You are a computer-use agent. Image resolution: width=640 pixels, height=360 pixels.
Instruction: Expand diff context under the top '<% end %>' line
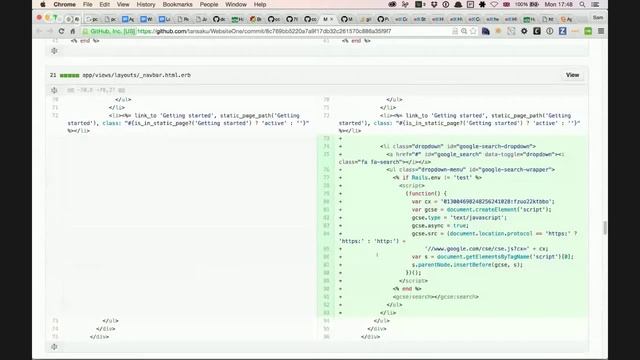pos(54,51)
